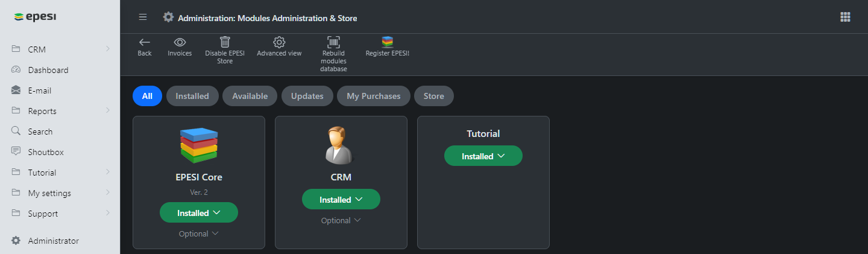Click the Tutorial folder icon in sidebar
The width and height of the screenshot is (868, 254).
(x=16, y=172)
